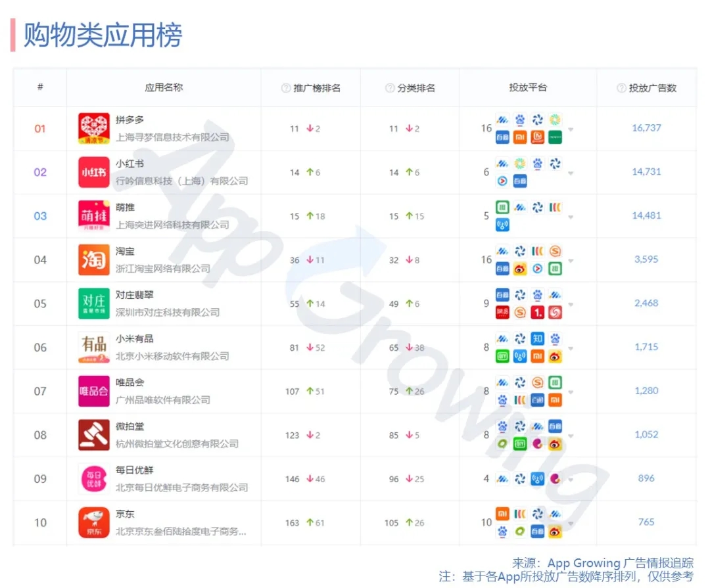Open ad count 14,731 for 小红书
The image size is (710, 588).
646,171
